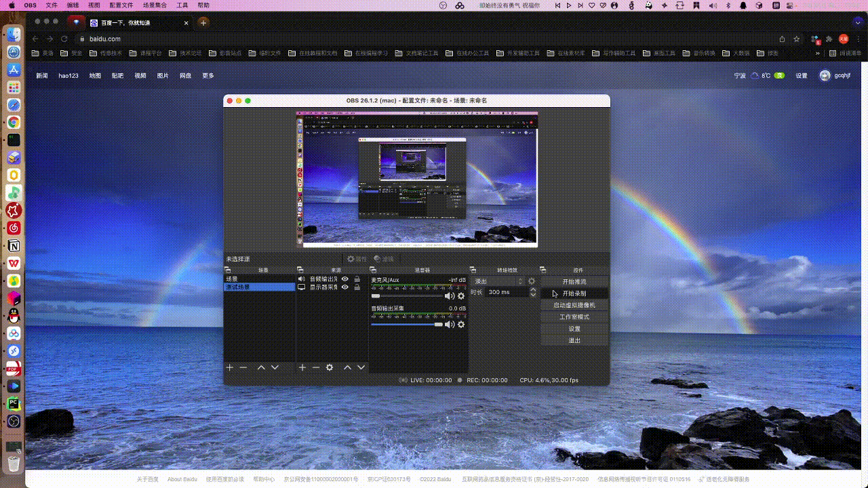Open the hao123 link on the Baidu page

click(68, 76)
